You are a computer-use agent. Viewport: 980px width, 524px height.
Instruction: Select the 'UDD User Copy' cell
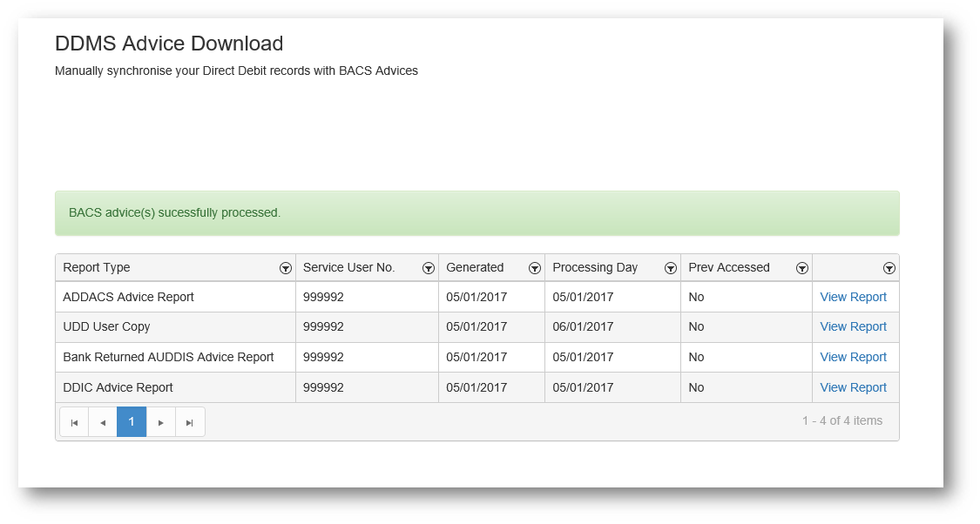coord(176,326)
